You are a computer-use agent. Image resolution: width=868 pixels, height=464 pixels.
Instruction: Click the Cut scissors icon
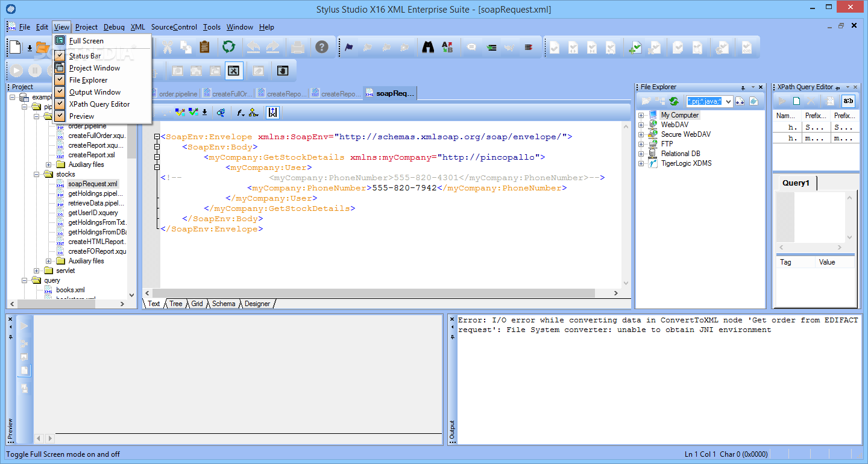(168, 47)
